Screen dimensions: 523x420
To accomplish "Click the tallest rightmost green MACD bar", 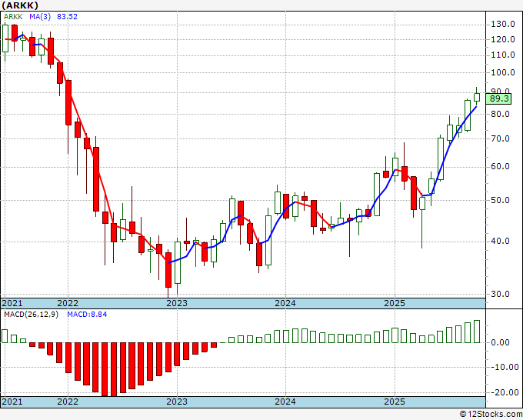I will tap(477, 332).
